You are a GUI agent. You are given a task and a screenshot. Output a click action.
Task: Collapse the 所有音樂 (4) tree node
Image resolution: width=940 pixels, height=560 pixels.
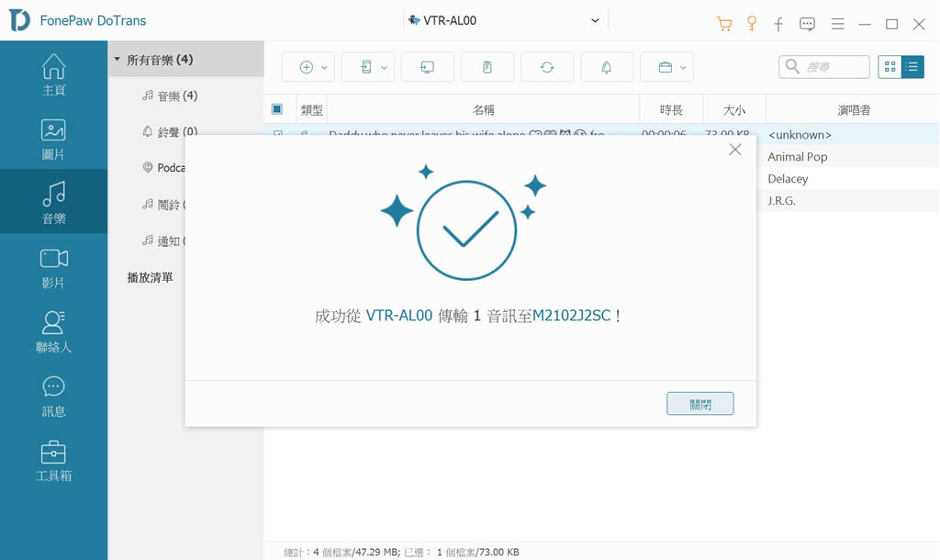point(117,60)
